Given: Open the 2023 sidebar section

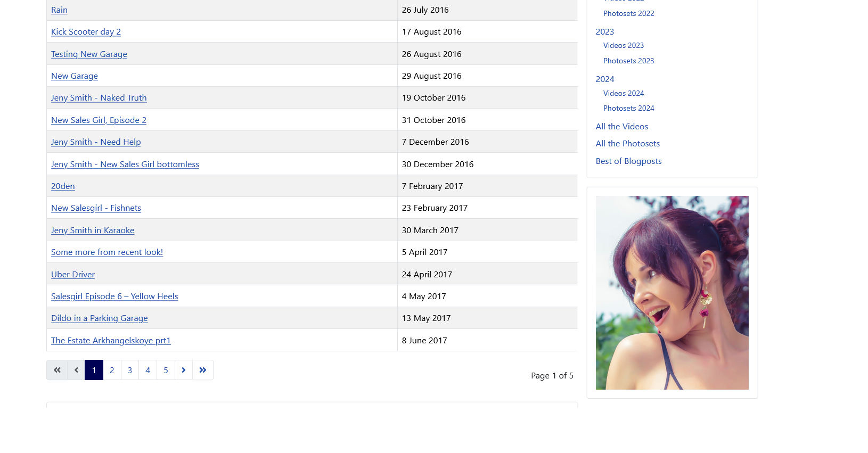Looking at the screenshot, I should [x=605, y=32].
